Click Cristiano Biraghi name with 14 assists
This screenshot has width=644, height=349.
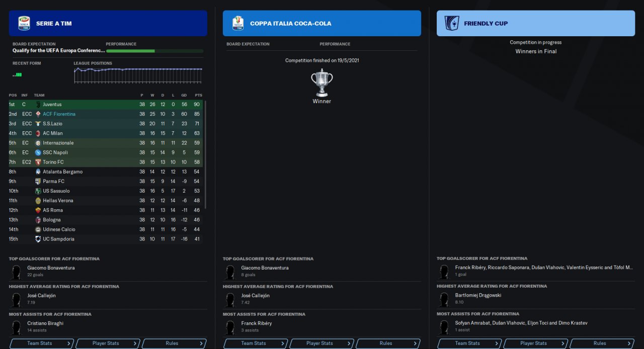pos(45,323)
